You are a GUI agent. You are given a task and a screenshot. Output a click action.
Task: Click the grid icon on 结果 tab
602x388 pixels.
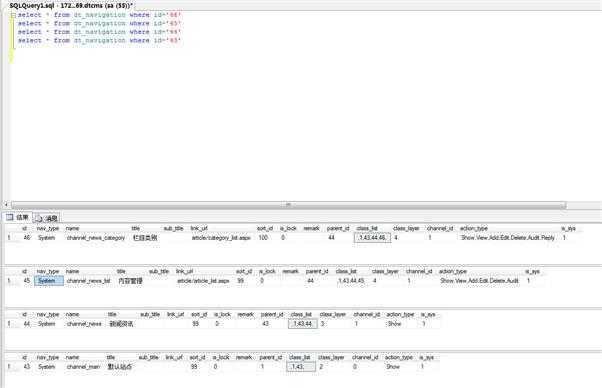pyautogui.click(x=10, y=217)
